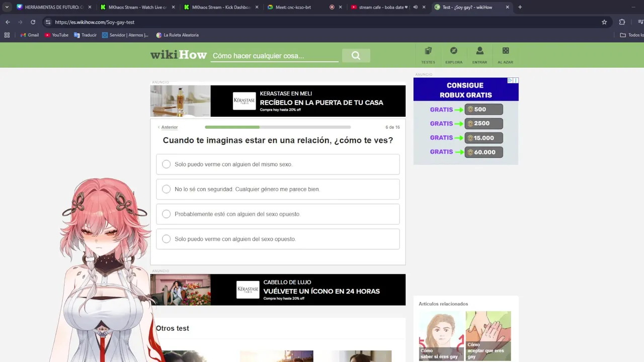Viewport: 644px width, 362px height.
Task: Click the wikiHow logo
Action: click(178, 55)
